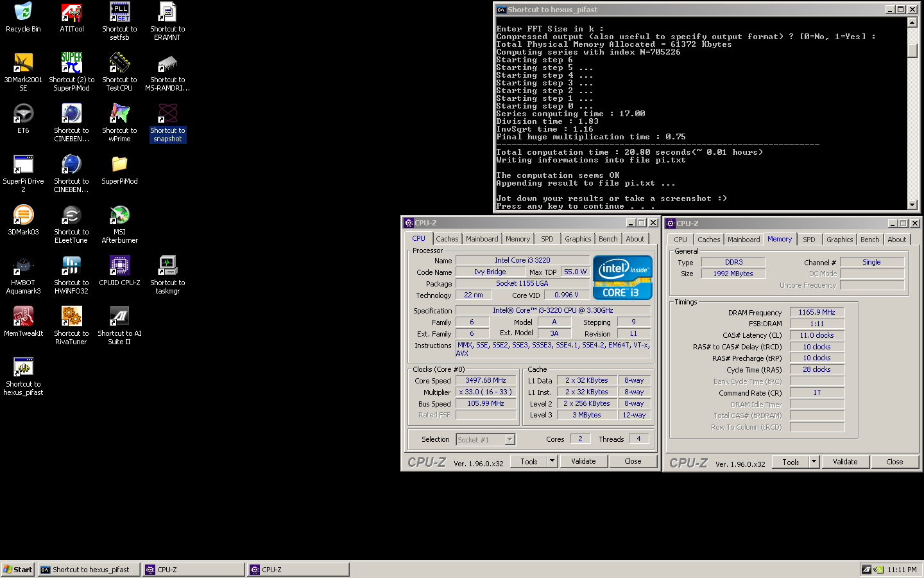
Task: Click the DRAM Frequency value field
Action: click(x=817, y=312)
